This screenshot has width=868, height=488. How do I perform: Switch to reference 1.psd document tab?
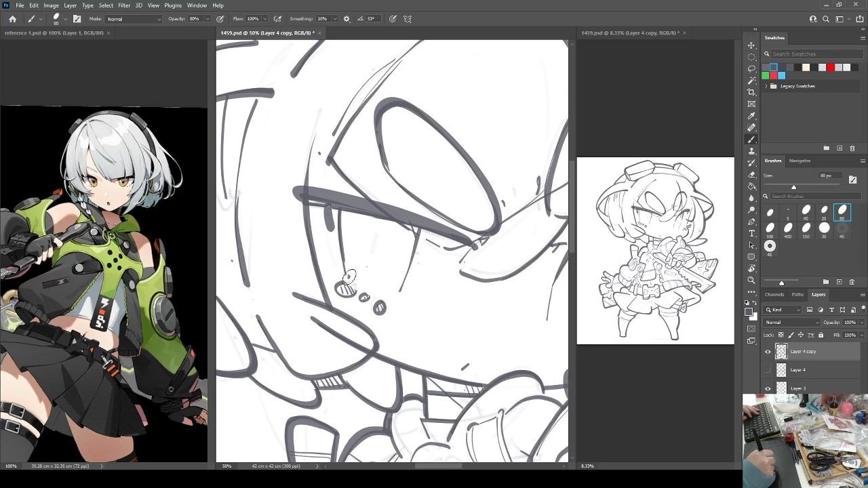pyautogui.click(x=54, y=33)
